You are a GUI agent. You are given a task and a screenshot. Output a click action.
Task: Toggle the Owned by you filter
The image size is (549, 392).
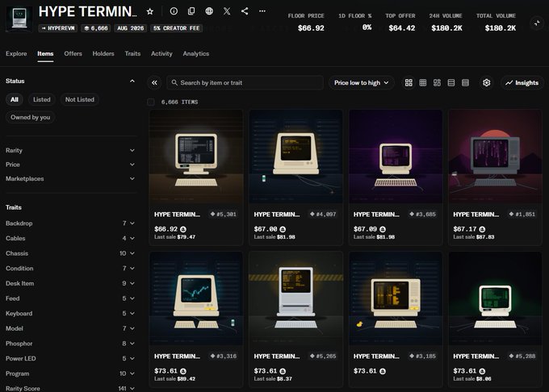click(30, 118)
